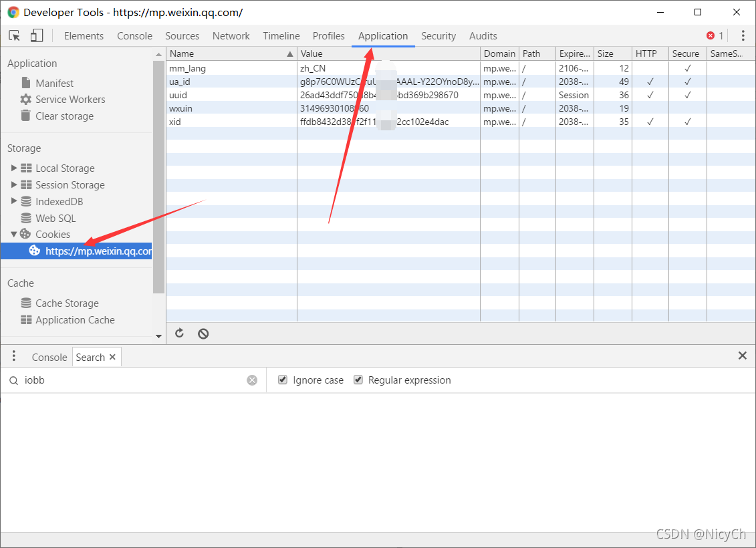Open the drawer three-dot menu beside Console
Image resolution: width=756 pixels, height=548 pixels.
tap(14, 356)
